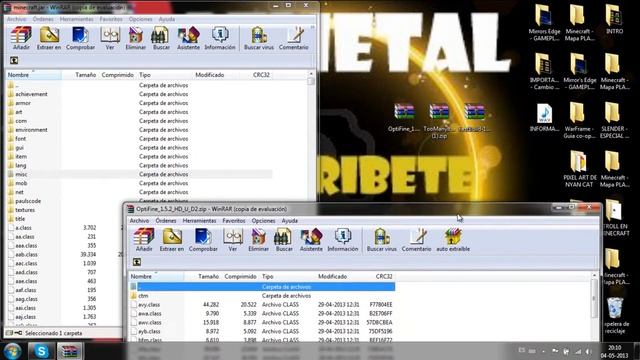Open Papelera de reciclaje on desktop

click(x=615, y=316)
